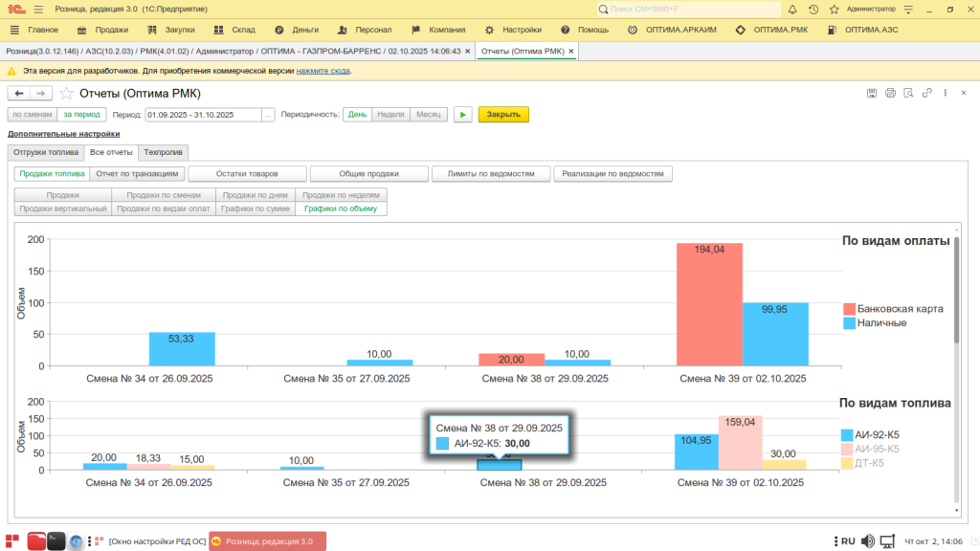
Task: Open the period selection ellipsis button
Action: pyautogui.click(x=268, y=114)
